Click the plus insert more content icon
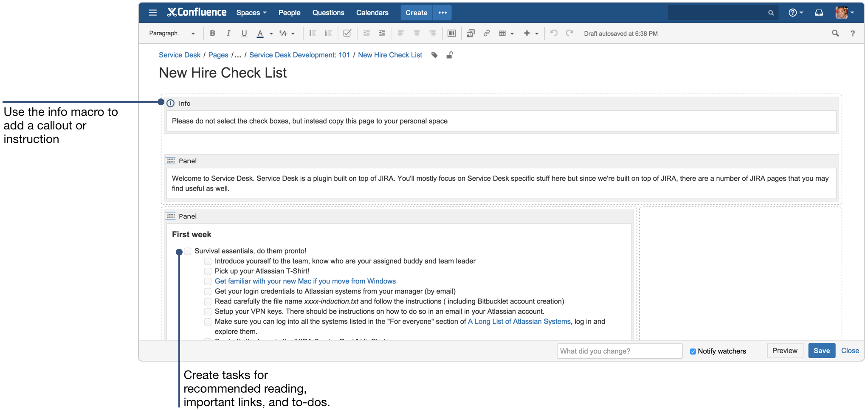Viewport: 868px width, 410px height. pos(527,33)
